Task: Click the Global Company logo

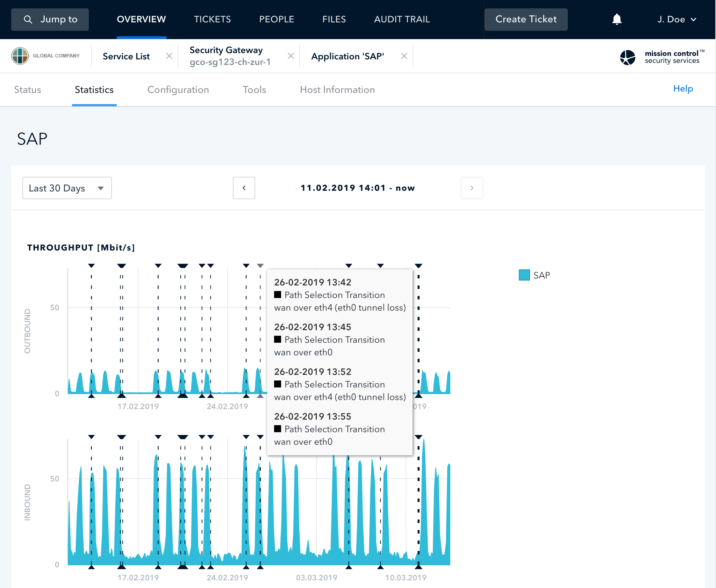Action: (x=45, y=56)
